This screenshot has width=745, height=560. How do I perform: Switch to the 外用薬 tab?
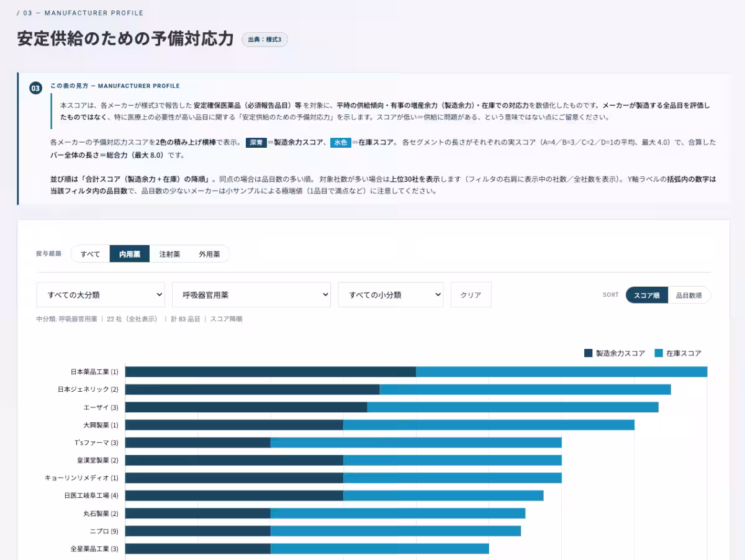pyautogui.click(x=209, y=254)
